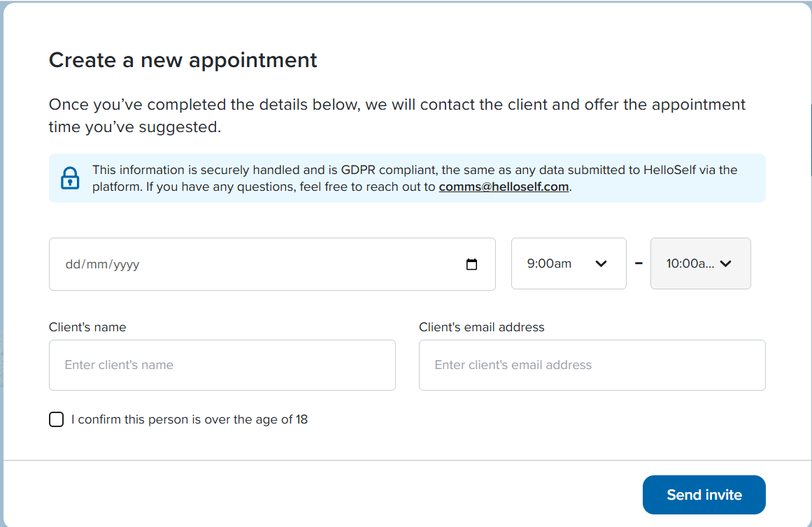This screenshot has width=812, height=527.
Task: Click the end time chevron arrow
Action: (x=725, y=263)
